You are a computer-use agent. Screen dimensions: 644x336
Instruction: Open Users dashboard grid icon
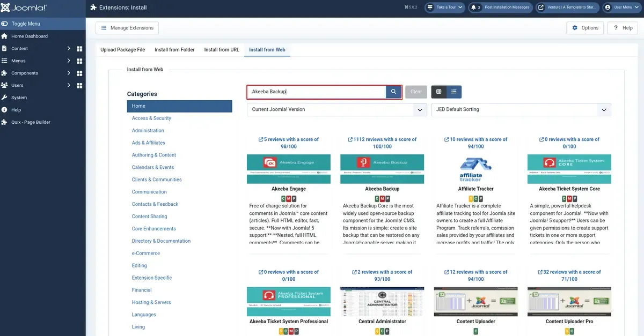79,85
